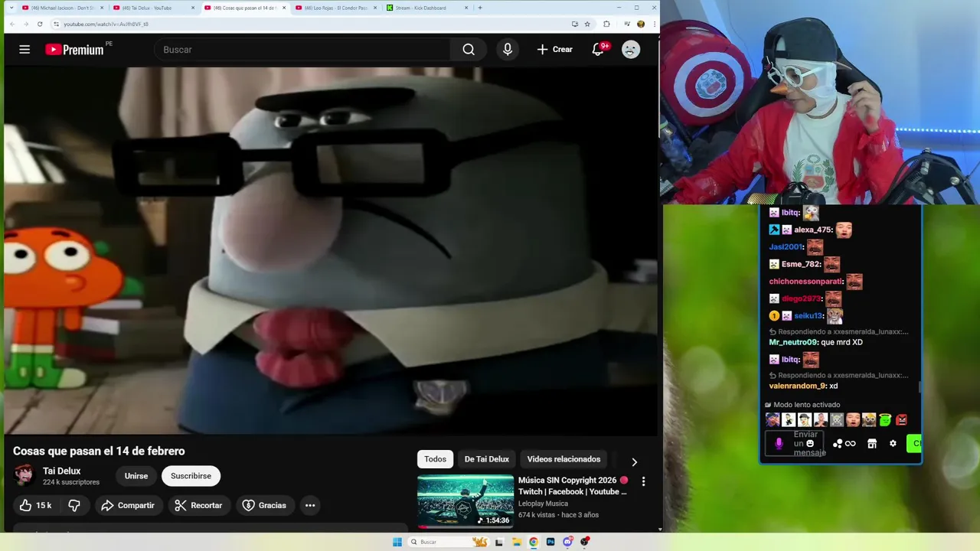
Task: Open the YouTube hamburger guide menu
Action: [24, 49]
